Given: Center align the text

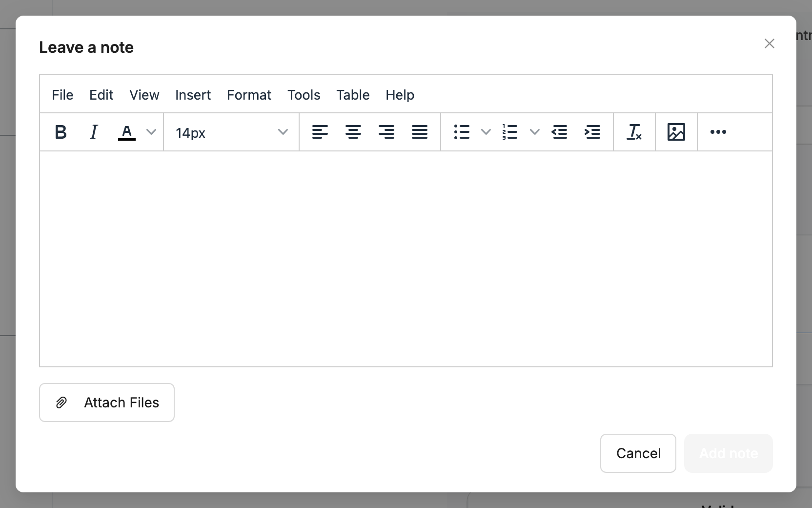Looking at the screenshot, I should 353,132.
